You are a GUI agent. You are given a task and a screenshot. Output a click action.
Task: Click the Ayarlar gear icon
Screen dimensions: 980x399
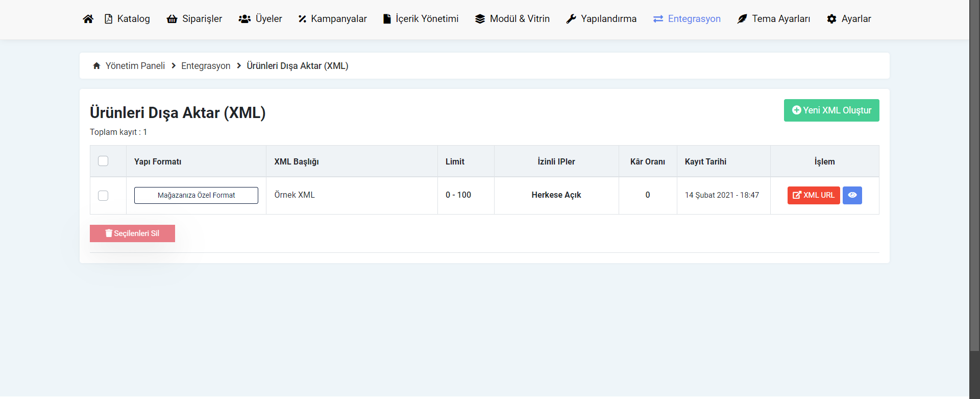tap(831, 19)
